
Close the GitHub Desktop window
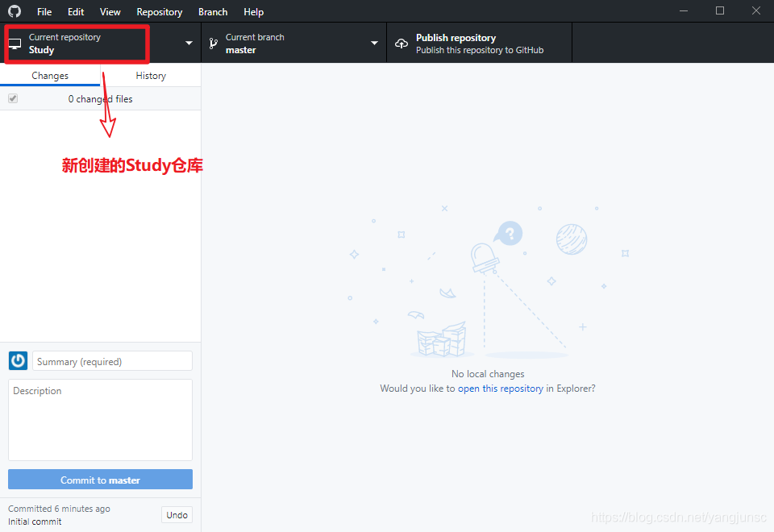point(756,10)
